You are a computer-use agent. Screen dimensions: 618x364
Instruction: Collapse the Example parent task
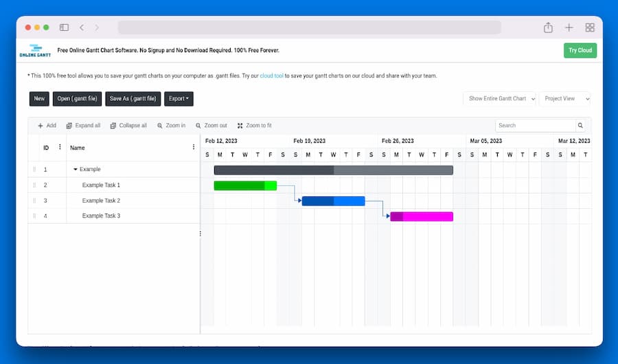click(76, 169)
